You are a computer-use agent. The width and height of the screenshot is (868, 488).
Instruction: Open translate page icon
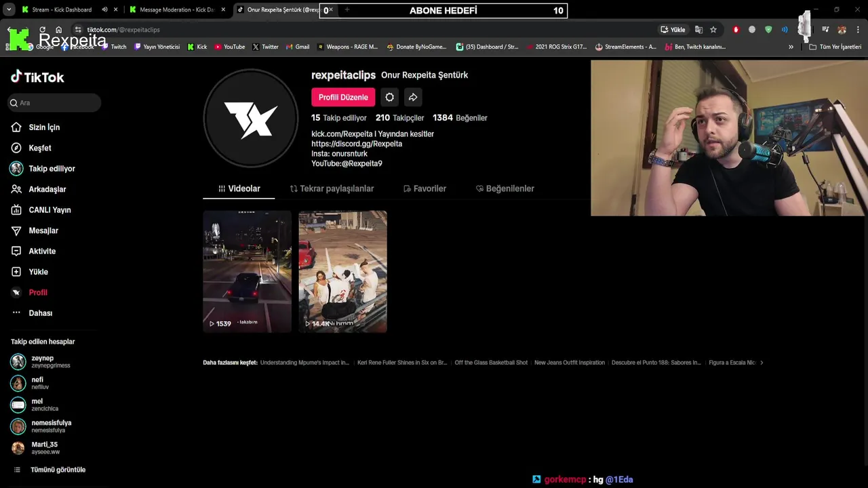coord(698,30)
